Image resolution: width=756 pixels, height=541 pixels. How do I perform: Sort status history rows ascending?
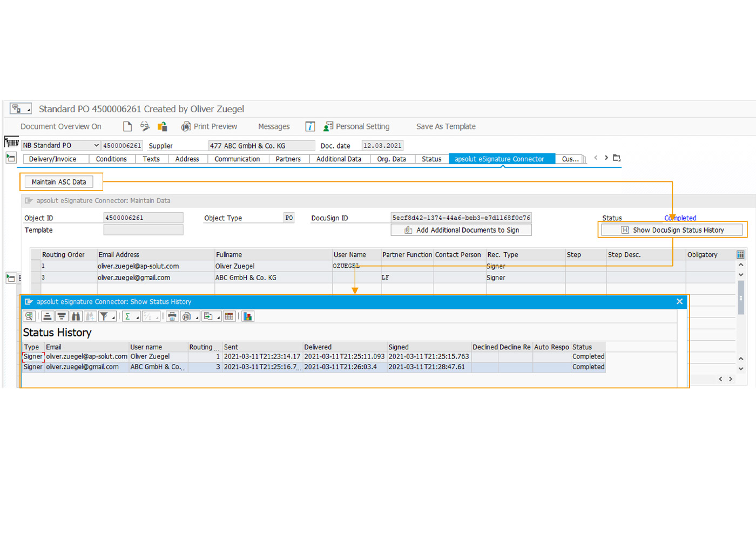47,316
